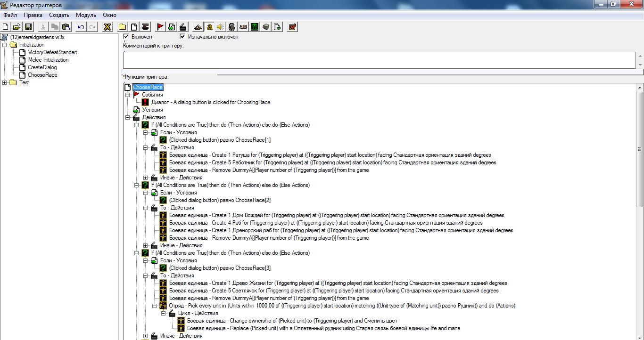Select the dialog button clicked event row

[211, 102]
